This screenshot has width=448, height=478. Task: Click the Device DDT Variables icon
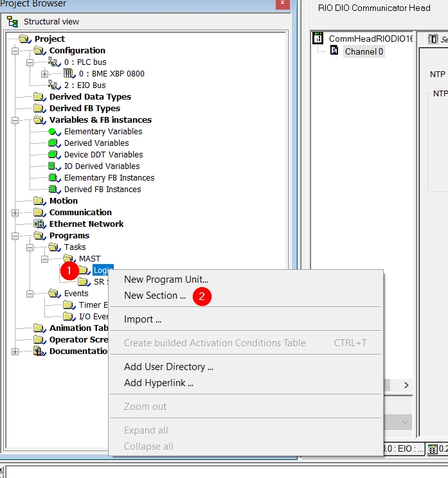[55, 155]
